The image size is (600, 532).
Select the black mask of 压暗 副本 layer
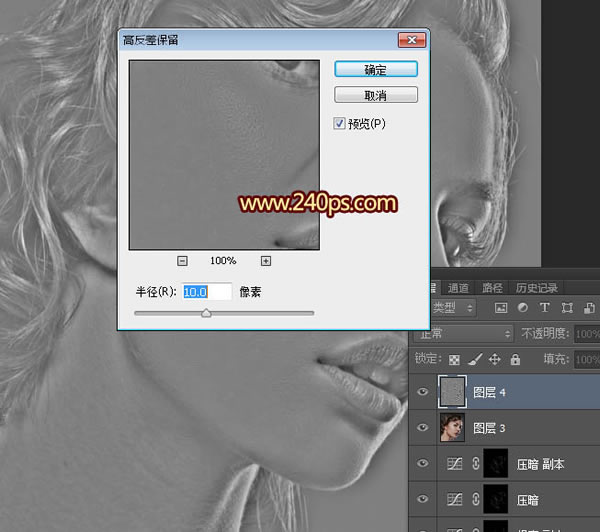tap(496, 463)
